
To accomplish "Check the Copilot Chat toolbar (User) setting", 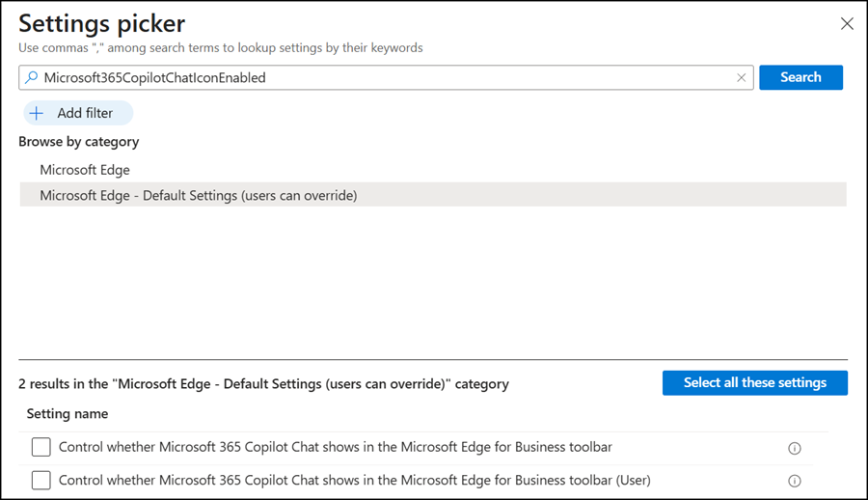I will coord(41,480).
